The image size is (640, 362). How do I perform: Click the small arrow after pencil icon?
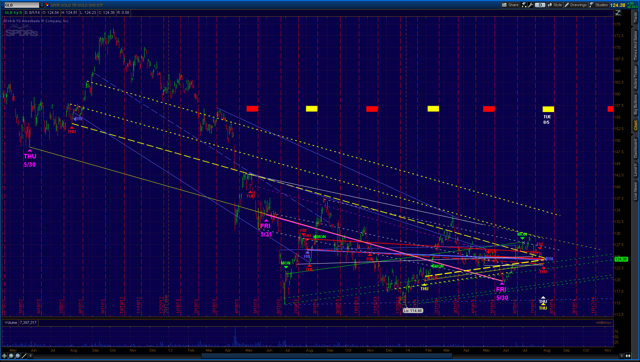[x=31, y=356]
